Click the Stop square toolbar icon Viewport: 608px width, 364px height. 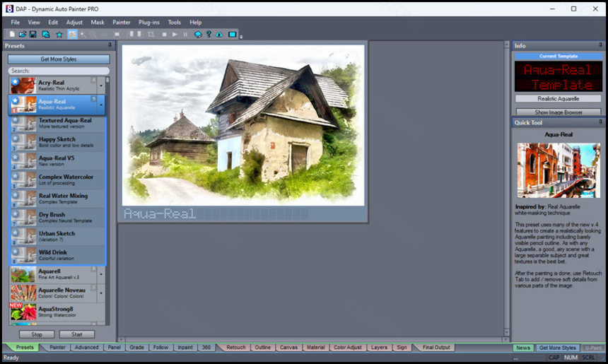pos(165,35)
